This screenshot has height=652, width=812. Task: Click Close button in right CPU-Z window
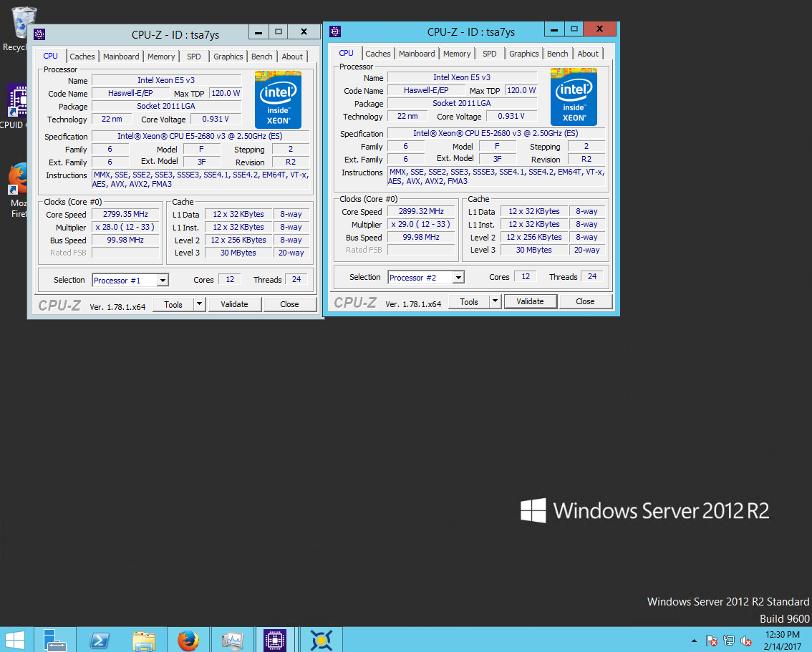click(x=585, y=301)
